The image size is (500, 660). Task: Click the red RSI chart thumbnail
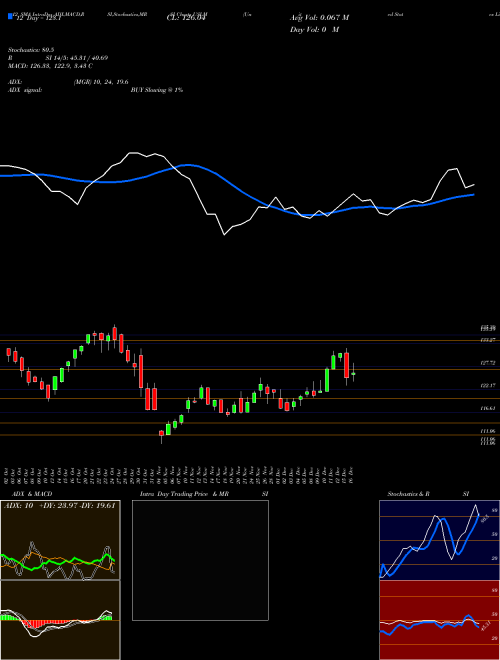[x=439, y=620]
